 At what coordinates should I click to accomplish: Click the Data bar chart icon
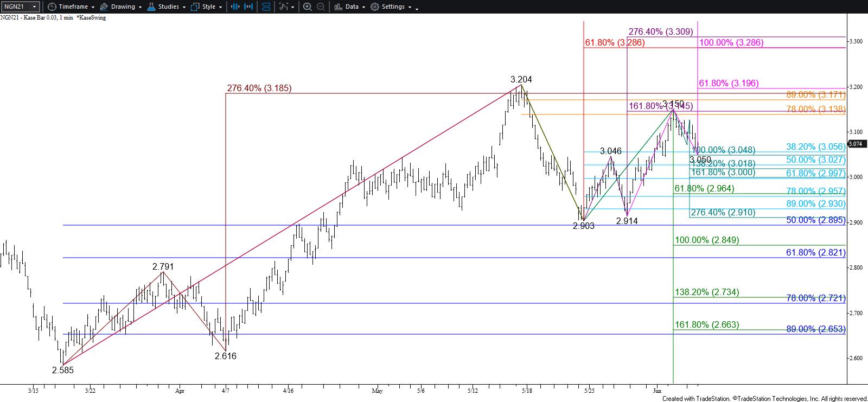(338, 7)
